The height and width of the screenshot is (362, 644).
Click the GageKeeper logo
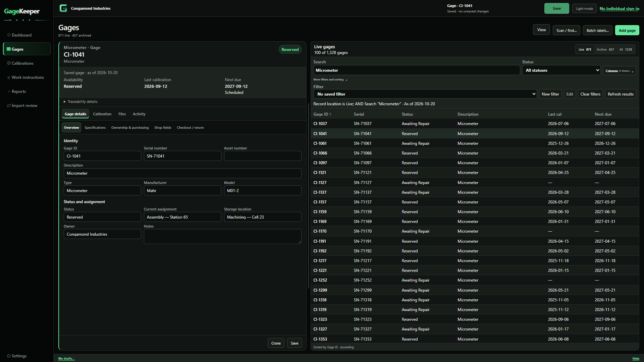(22, 11)
